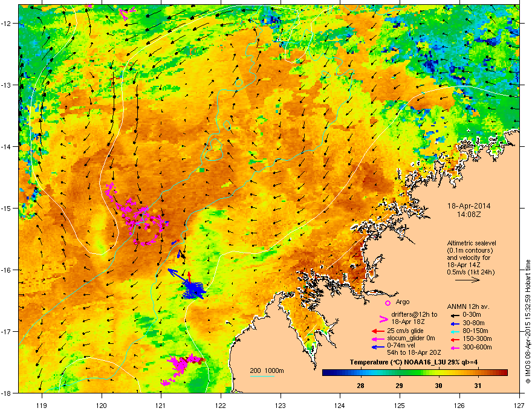
Task: Click the colorbar tick label 31
Action: coord(478,386)
